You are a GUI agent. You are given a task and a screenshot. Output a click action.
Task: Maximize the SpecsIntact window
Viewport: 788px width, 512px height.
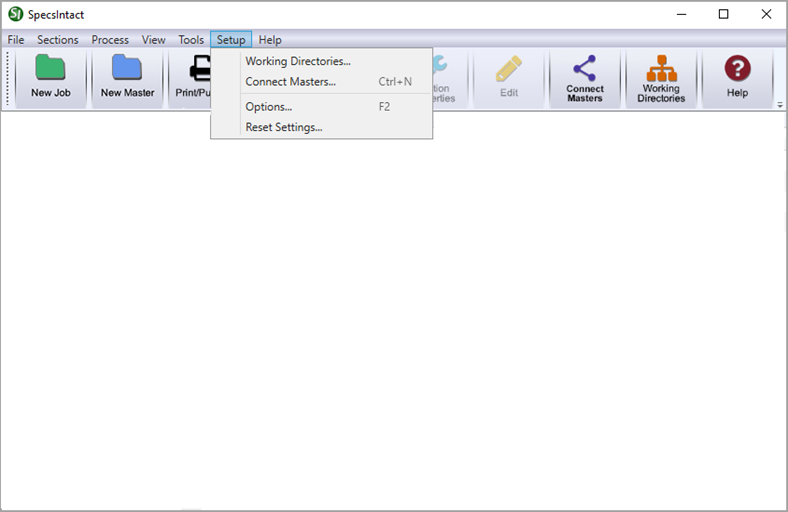pyautogui.click(x=724, y=14)
